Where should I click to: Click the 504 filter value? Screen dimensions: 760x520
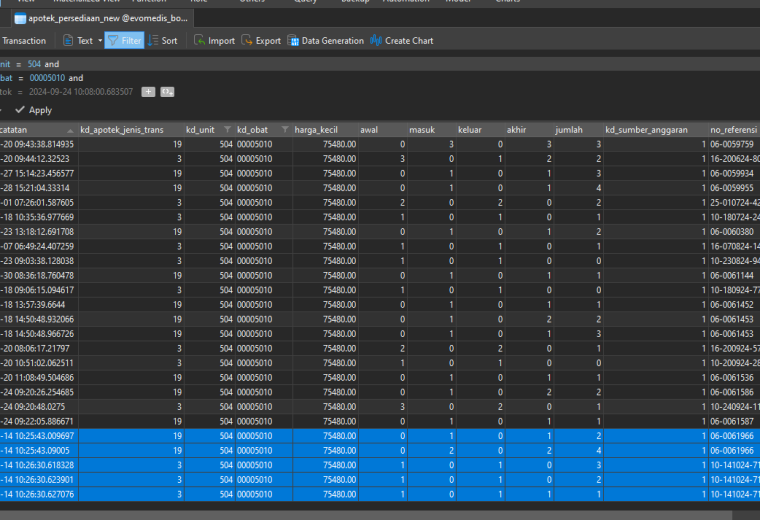(x=34, y=64)
